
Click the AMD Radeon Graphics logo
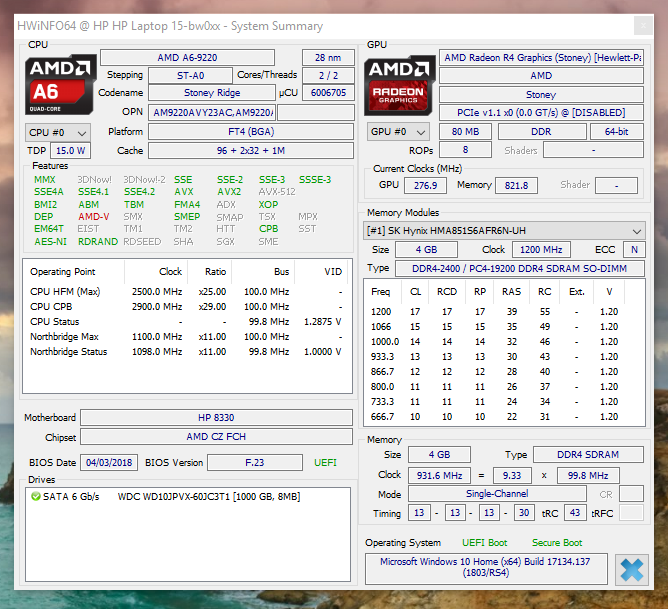coord(400,84)
